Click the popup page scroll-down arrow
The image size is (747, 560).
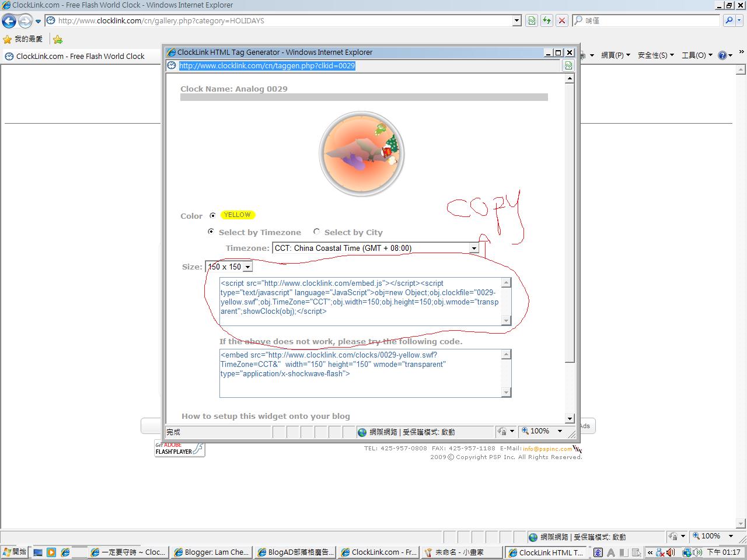click(570, 419)
